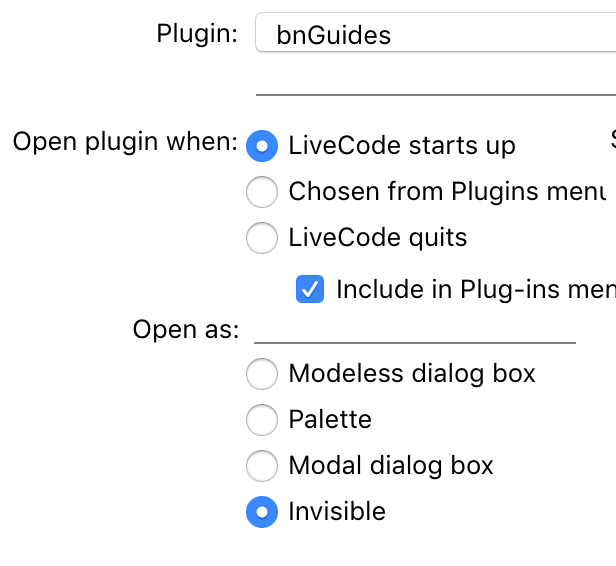Click the 'Open as:' label
The width and height of the screenshot is (616, 566).
186,329
